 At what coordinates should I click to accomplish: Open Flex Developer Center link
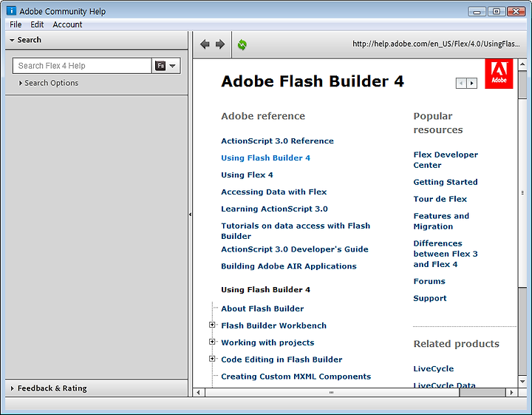[446, 160]
